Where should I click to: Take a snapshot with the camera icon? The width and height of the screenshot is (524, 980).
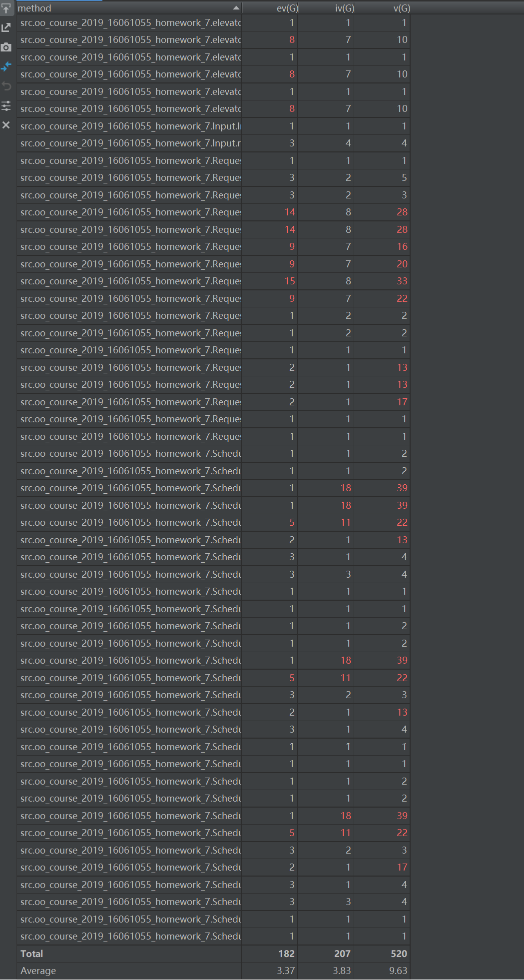[x=6, y=47]
